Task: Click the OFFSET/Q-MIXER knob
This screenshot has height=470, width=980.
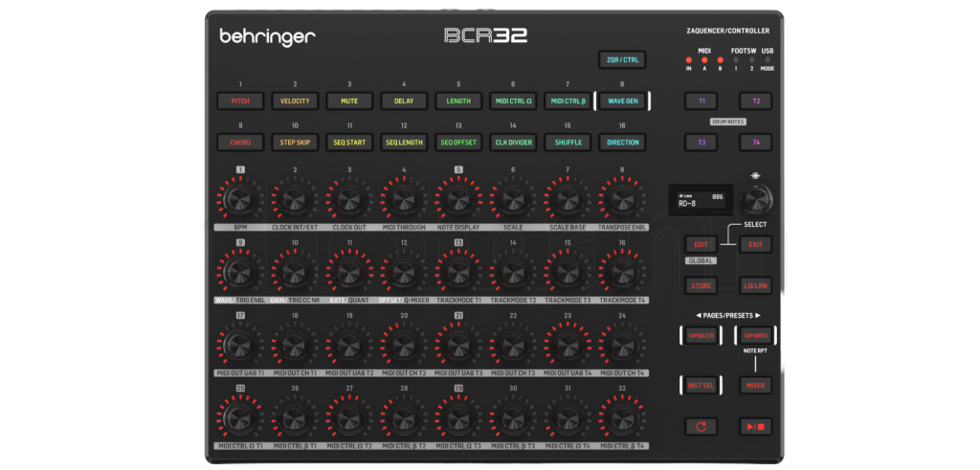Action: click(404, 272)
